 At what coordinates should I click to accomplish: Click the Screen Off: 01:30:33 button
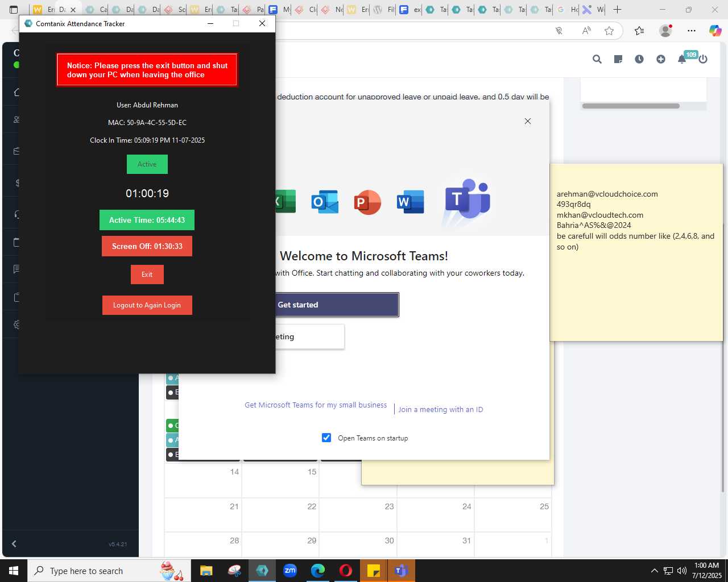click(147, 246)
